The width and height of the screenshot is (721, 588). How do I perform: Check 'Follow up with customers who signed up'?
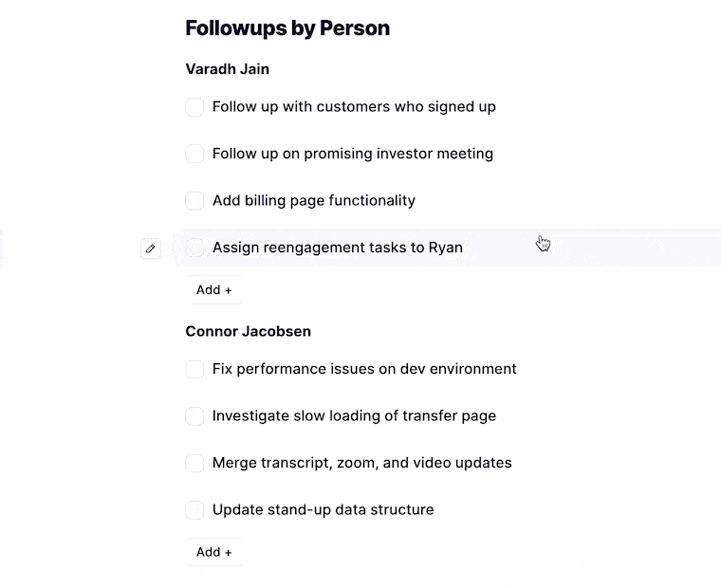pyautogui.click(x=194, y=107)
